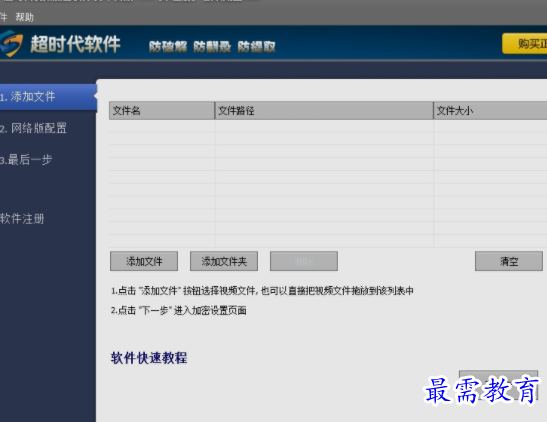Go to step 3. 最后一步

(26, 160)
